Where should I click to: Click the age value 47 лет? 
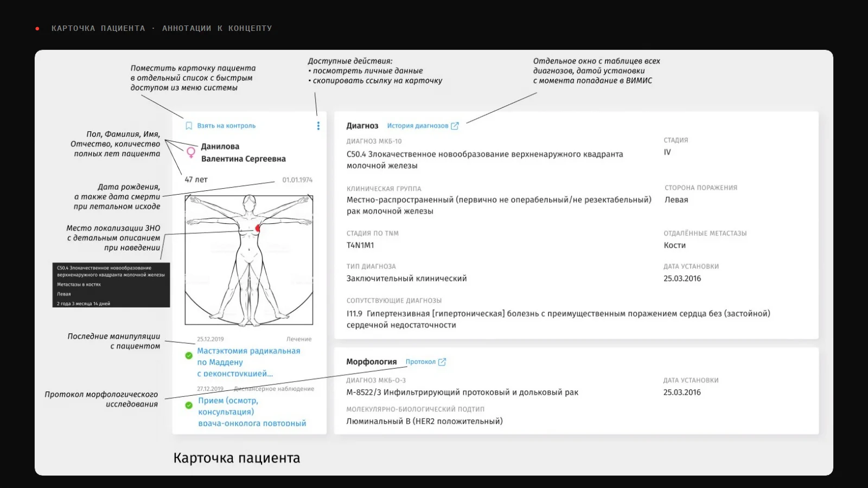point(196,179)
